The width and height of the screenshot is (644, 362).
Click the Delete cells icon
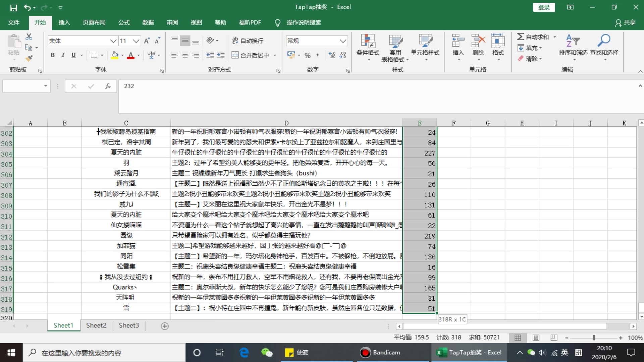pos(478,41)
